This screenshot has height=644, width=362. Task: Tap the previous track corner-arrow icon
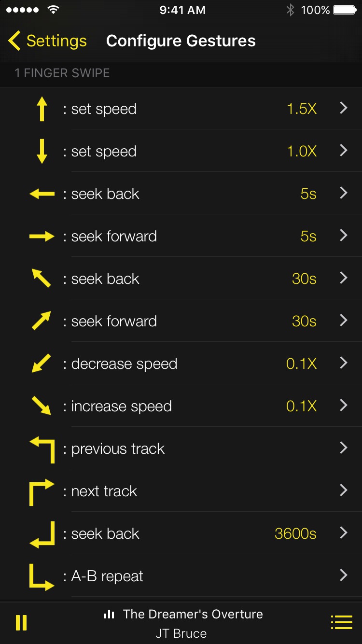pos(42,448)
